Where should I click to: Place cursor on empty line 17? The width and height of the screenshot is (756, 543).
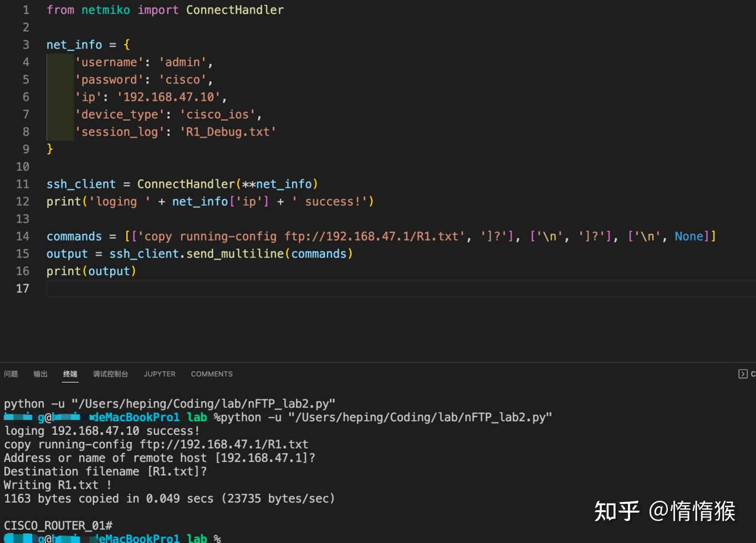pos(79,288)
